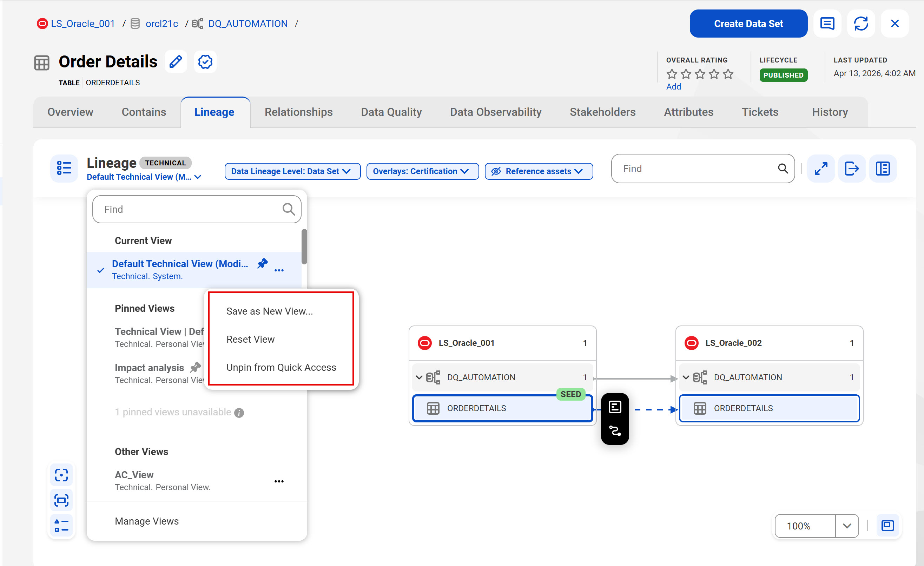Click the certification badge icon near title
924x566 pixels.
205,61
